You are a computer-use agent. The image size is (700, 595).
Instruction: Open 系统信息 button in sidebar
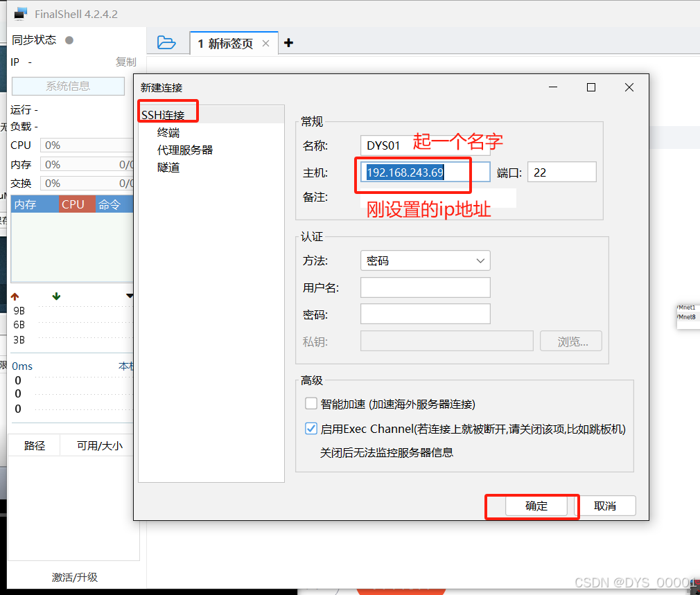(69, 86)
